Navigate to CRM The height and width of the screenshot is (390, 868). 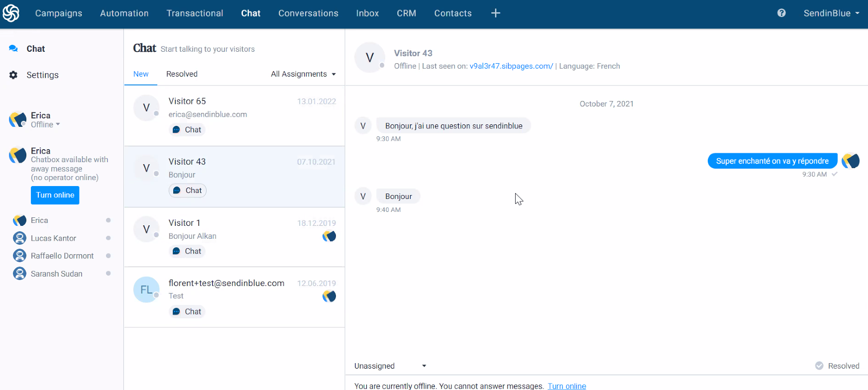[407, 13]
